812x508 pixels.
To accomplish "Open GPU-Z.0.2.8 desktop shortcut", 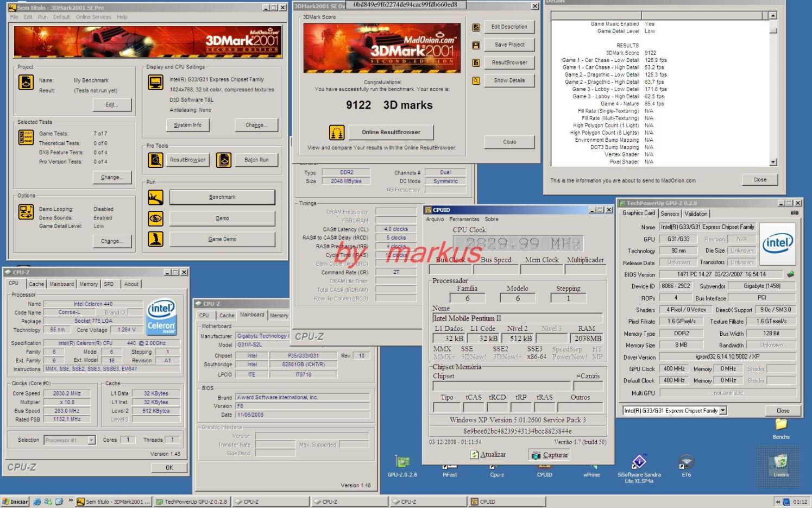I will [x=402, y=466].
